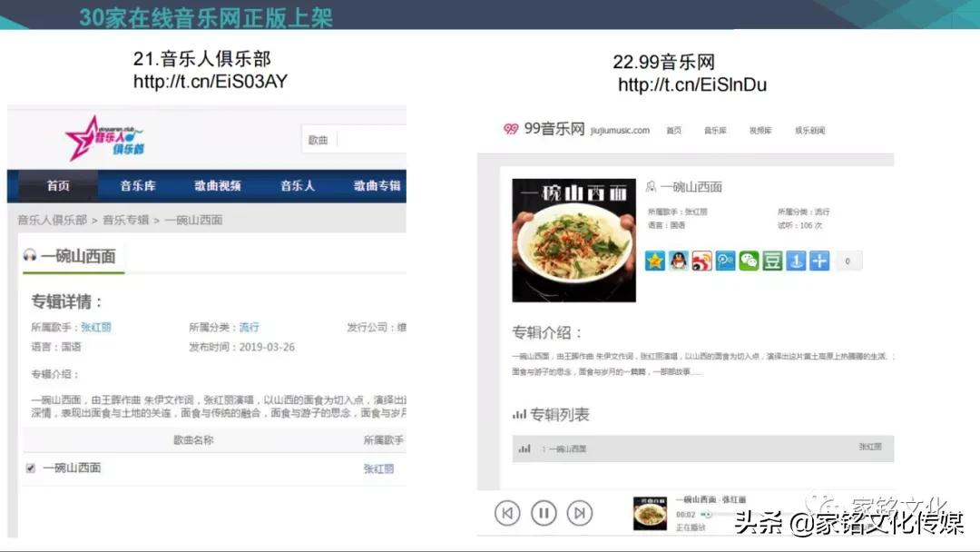Share the album via QQ
The height and width of the screenshot is (552, 980).
pos(678,261)
